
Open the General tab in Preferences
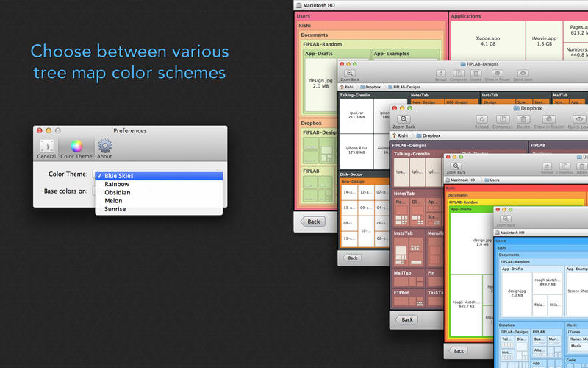[x=46, y=149]
